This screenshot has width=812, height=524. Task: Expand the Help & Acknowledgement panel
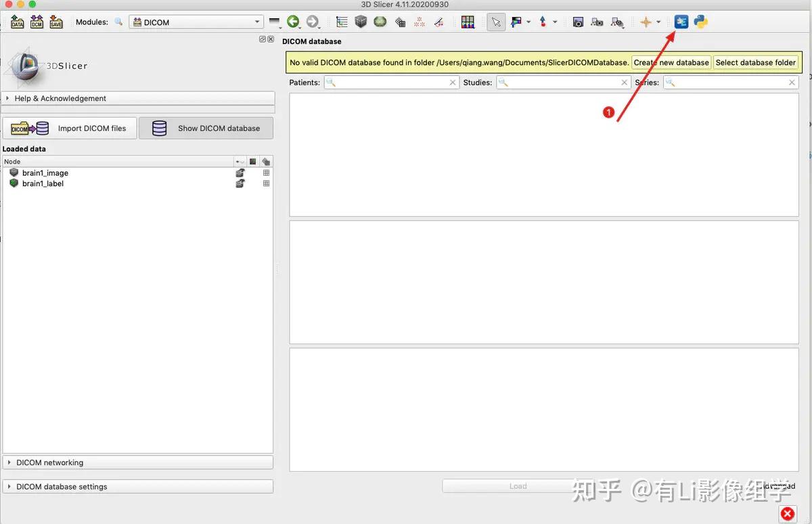pyautogui.click(x=138, y=98)
